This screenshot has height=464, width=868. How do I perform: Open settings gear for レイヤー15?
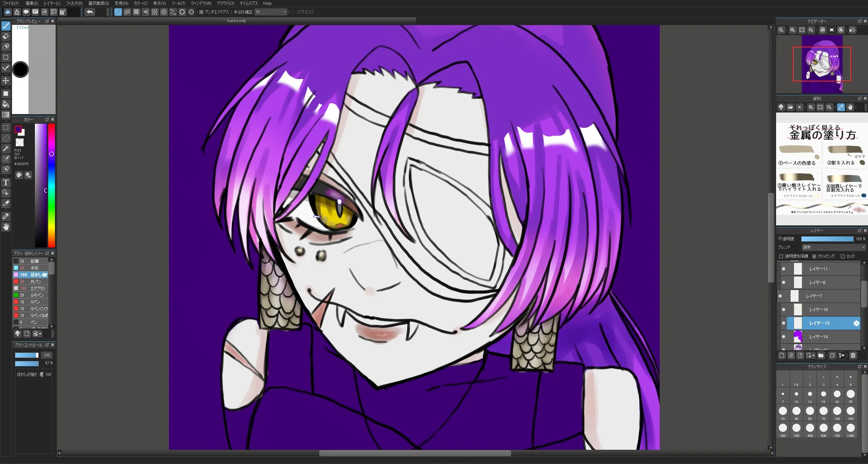(x=856, y=323)
